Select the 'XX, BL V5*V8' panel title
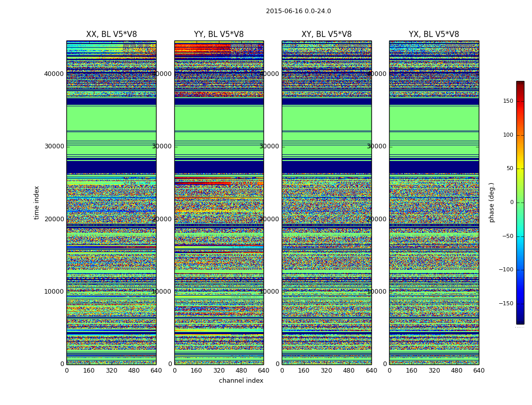Screen dimensions: 532x405 pos(111,34)
